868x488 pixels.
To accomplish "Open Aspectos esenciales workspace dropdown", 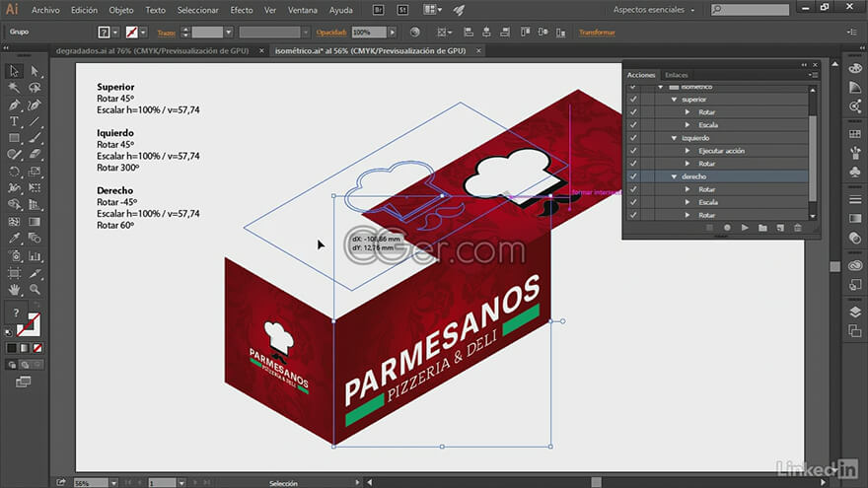I will pos(654,10).
